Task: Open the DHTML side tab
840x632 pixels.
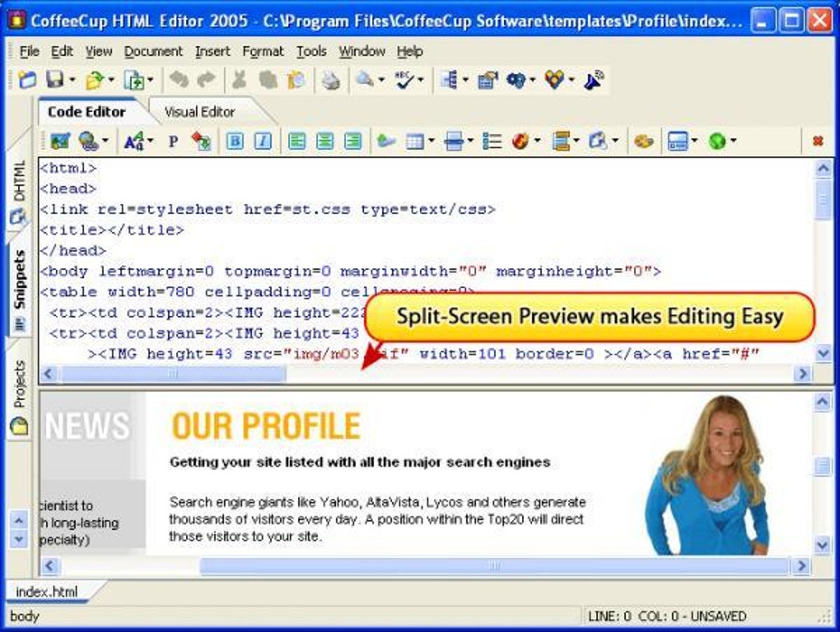Action: (x=19, y=189)
